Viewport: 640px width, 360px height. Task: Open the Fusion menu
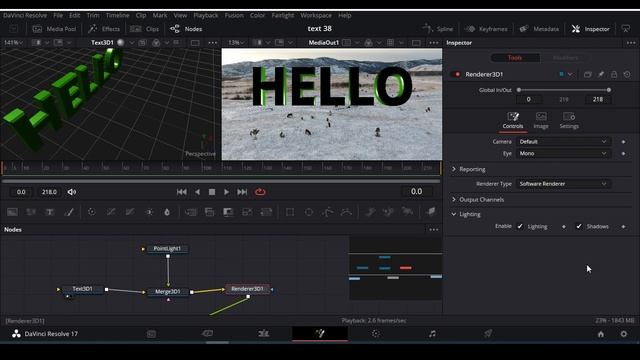(x=234, y=16)
